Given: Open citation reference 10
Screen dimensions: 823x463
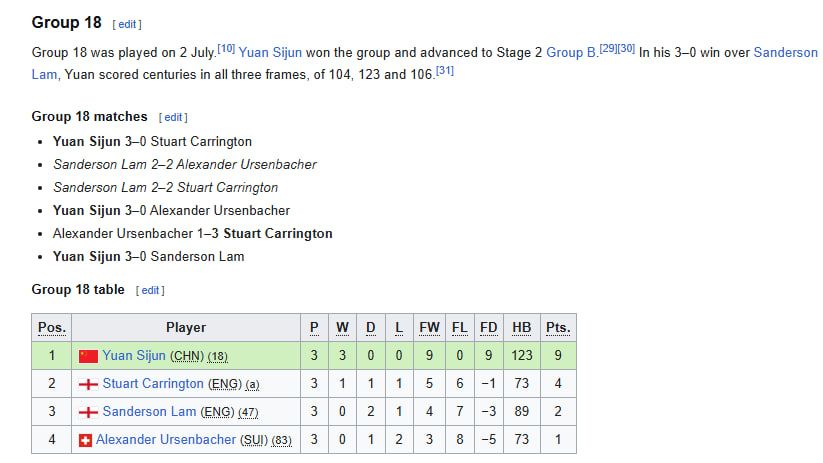Looking at the screenshot, I should tap(226, 48).
